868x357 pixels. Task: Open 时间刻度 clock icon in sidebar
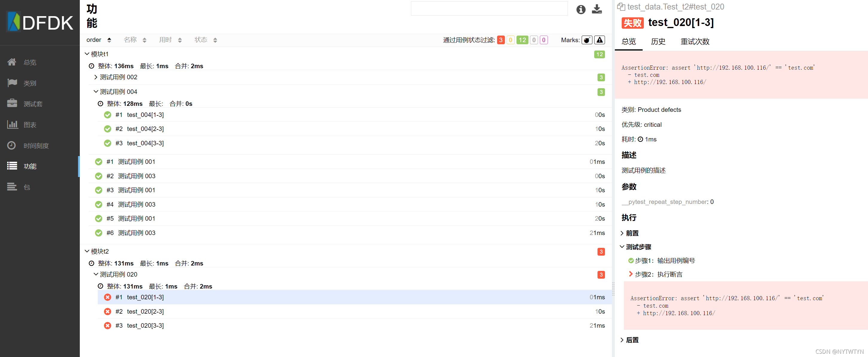[x=11, y=145]
